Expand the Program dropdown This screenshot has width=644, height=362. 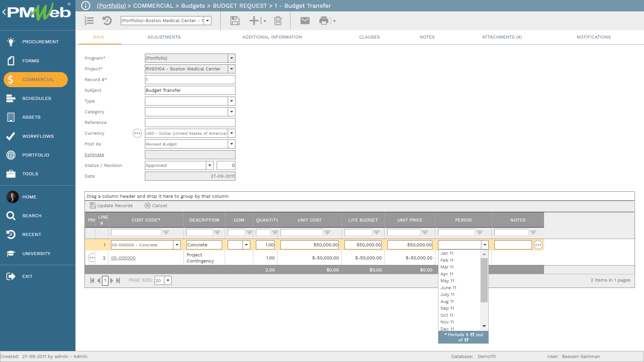coord(231,58)
